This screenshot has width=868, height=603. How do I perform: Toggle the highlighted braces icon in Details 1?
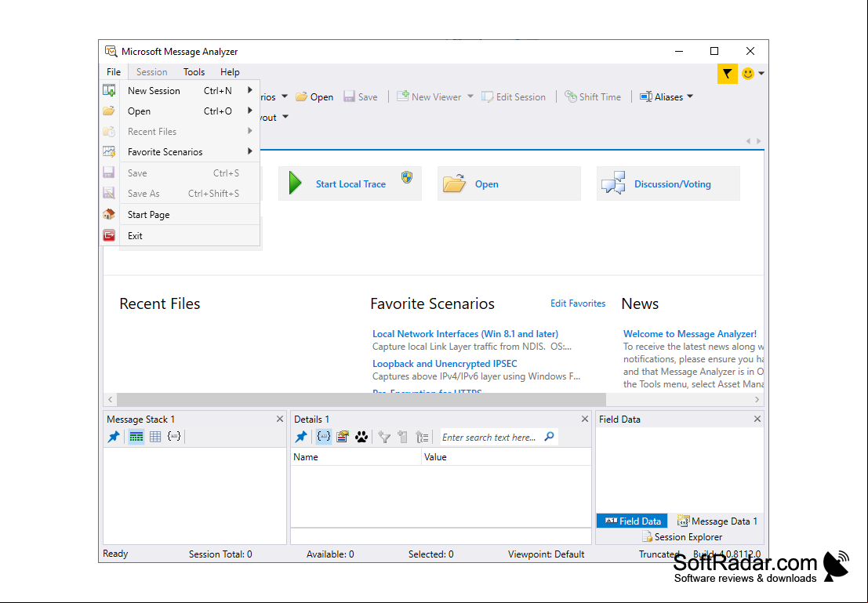tap(324, 437)
